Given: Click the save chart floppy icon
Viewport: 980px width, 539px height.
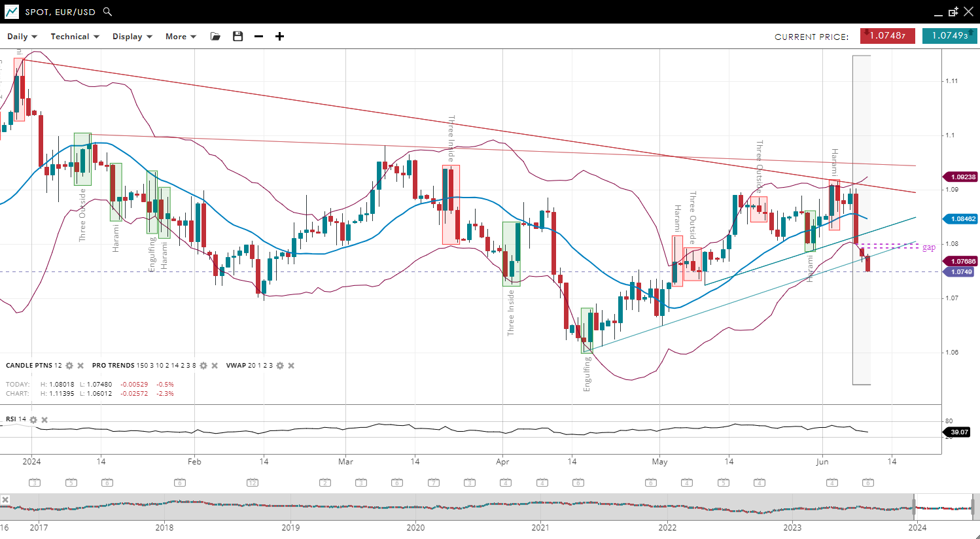Looking at the screenshot, I should pos(238,37).
